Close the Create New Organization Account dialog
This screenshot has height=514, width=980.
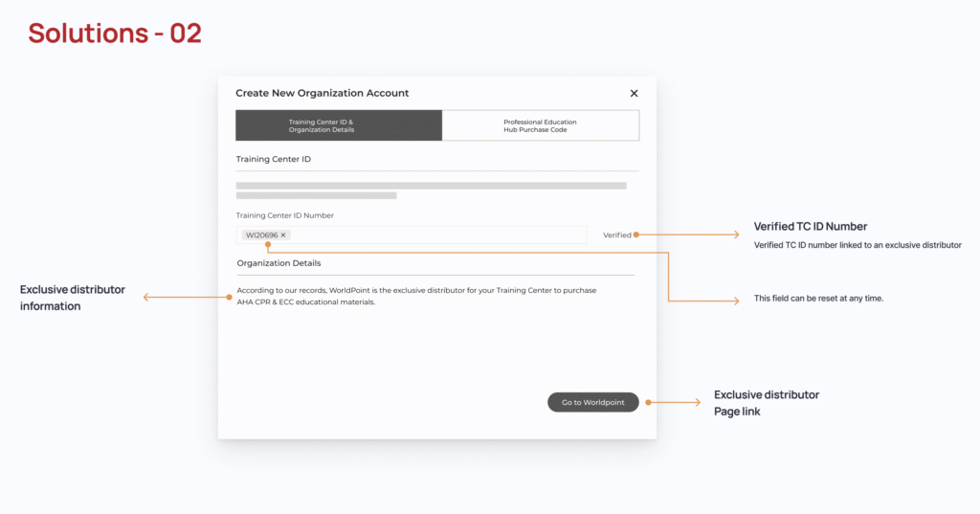point(634,94)
